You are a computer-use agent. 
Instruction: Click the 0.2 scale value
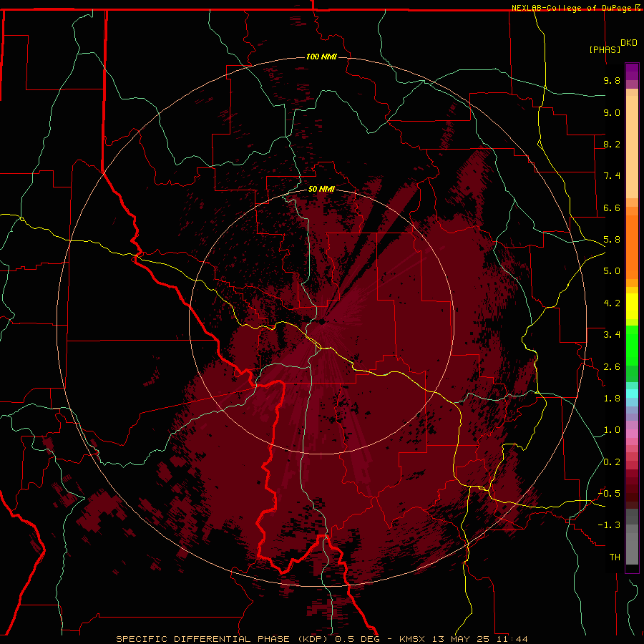click(x=612, y=462)
